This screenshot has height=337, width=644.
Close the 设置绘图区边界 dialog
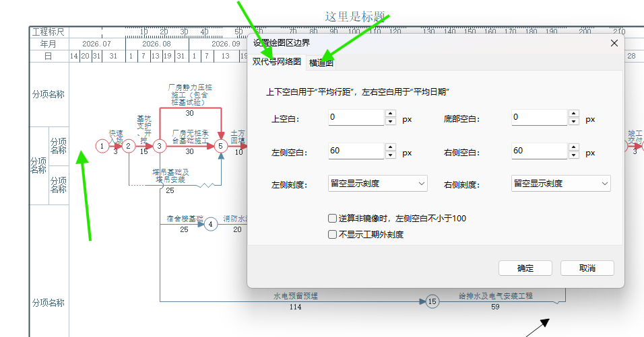pyautogui.click(x=614, y=43)
